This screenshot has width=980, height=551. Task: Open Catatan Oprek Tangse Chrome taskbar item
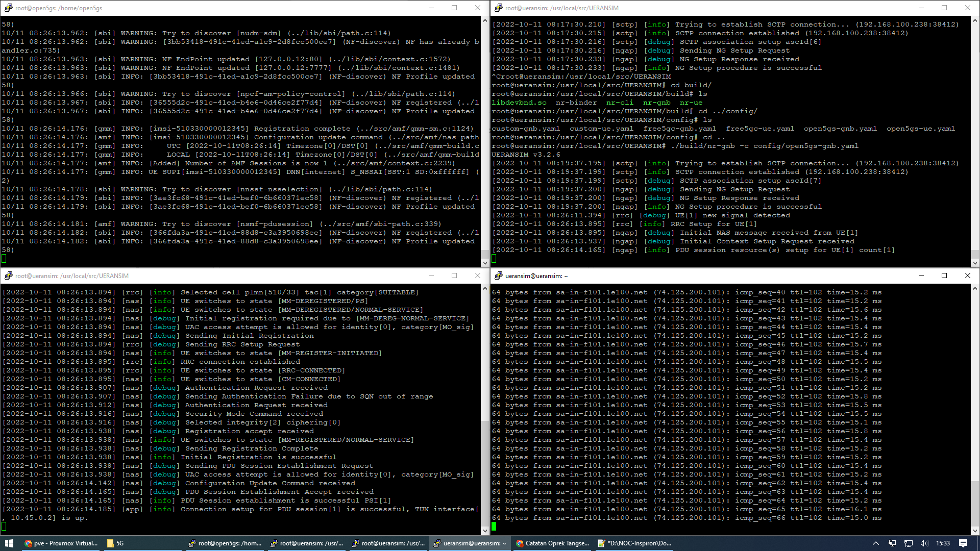coord(552,543)
